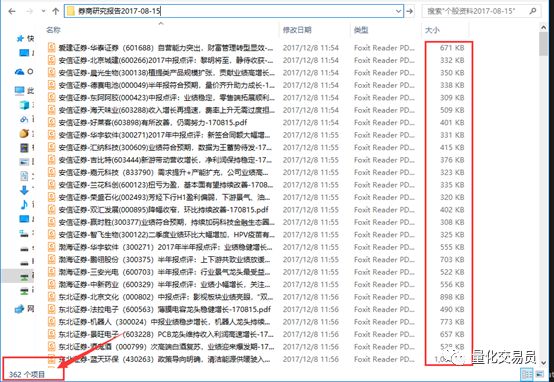Click the 898 KB size cell
Viewport: 554px width, 382px height.
452,297
